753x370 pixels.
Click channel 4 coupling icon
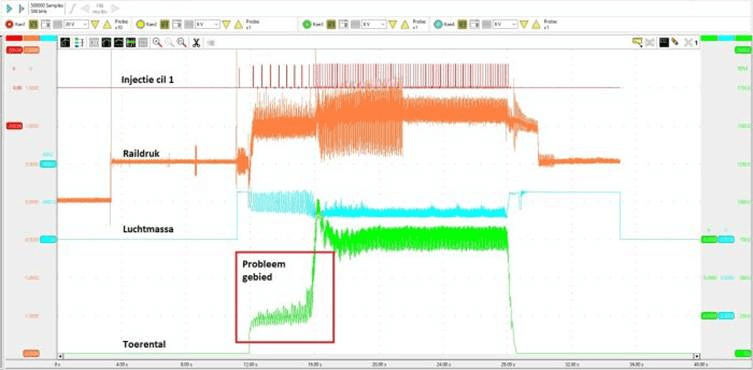[462, 24]
